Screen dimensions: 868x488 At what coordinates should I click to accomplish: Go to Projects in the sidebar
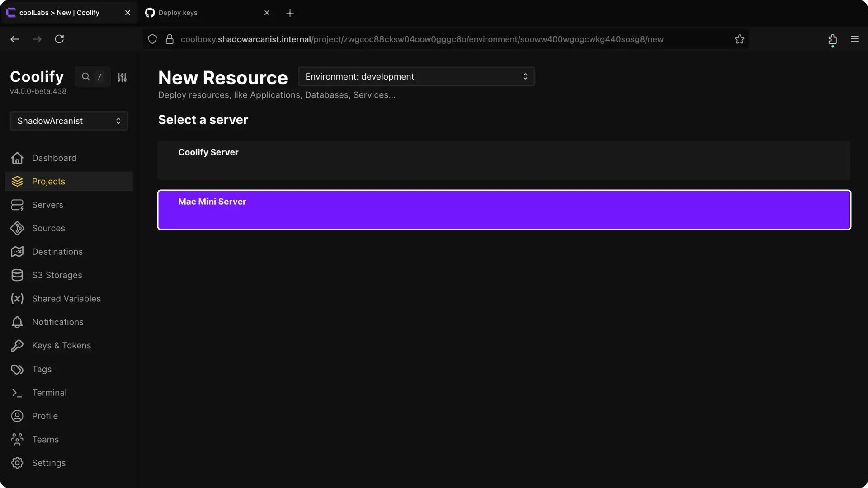[48, 182]
